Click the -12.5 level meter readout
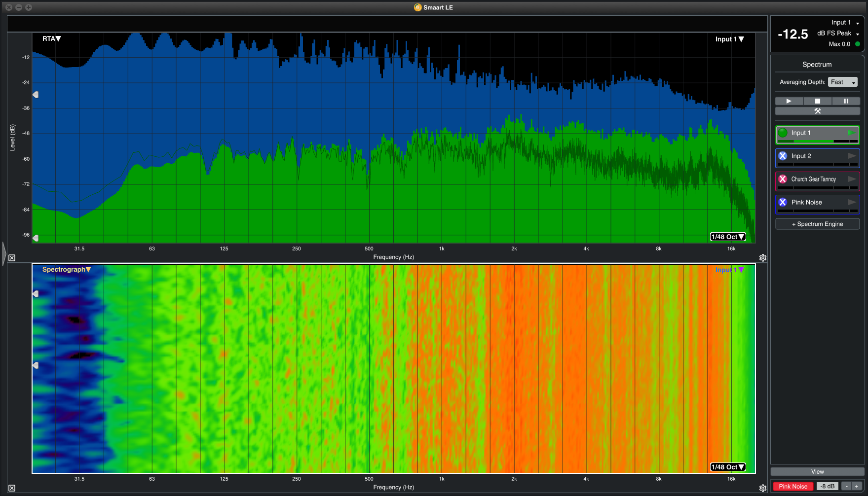Viewport: 868px width, 496px height. [x=793, y=34]
